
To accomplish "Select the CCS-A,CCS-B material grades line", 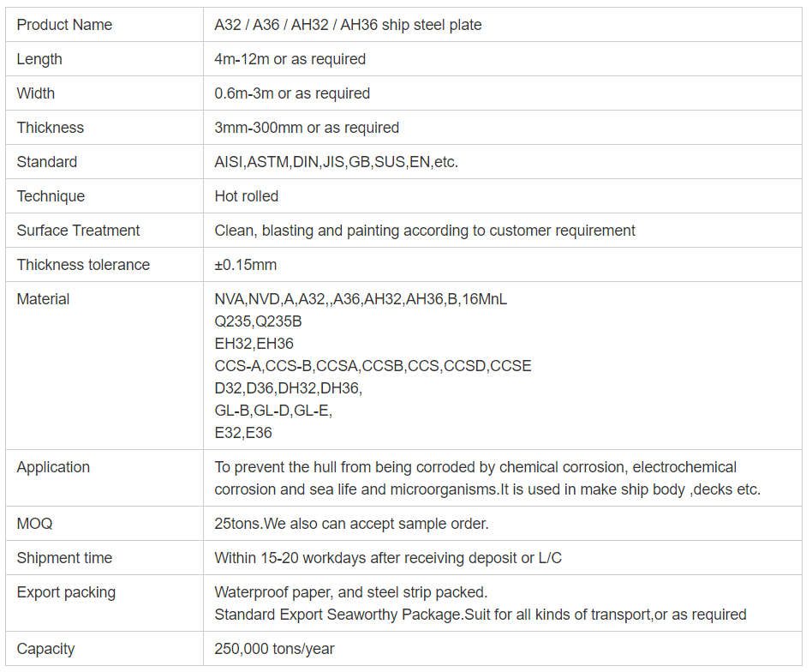I will [373, 366].
